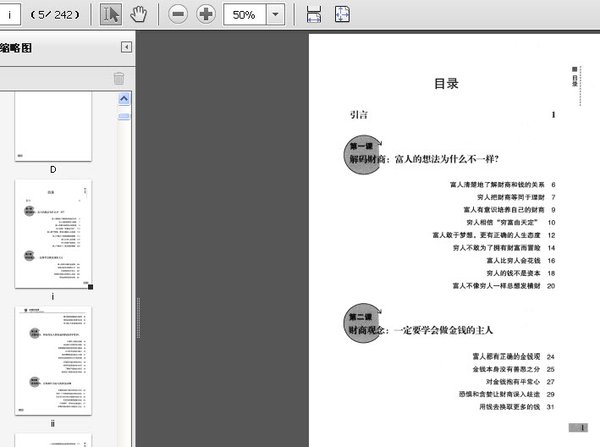Click the contents entry with page 10
600x447 pixels.
pos(511,222)
